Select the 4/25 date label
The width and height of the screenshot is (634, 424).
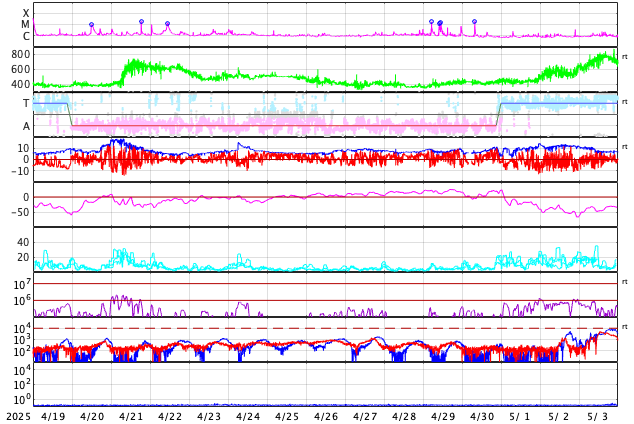click(x=287, y=417)
